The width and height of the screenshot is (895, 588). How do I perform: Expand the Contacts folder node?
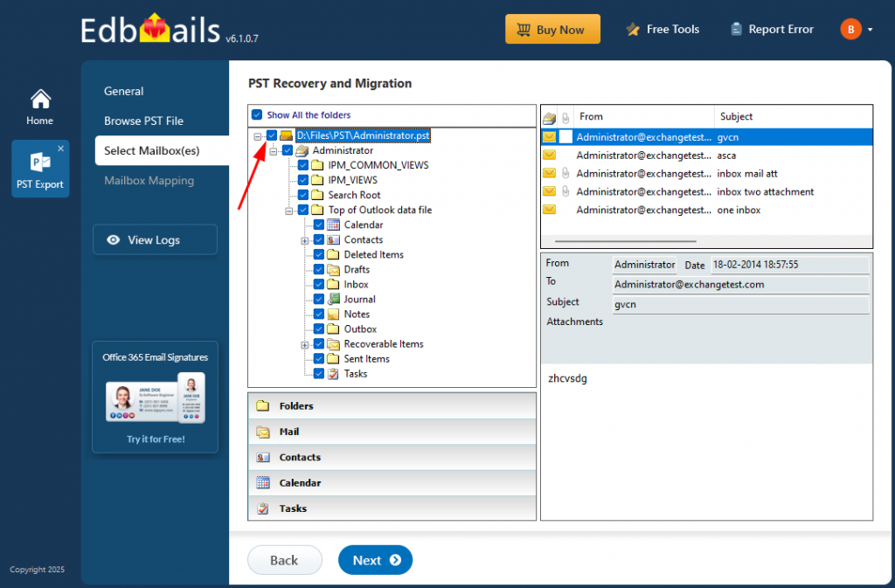point(305,240)
